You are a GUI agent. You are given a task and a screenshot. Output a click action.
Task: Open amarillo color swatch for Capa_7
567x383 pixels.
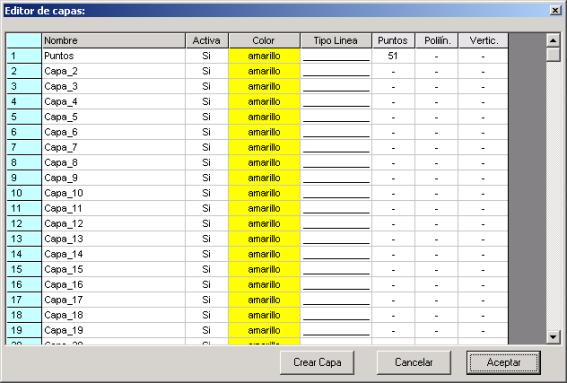(264, 148)
